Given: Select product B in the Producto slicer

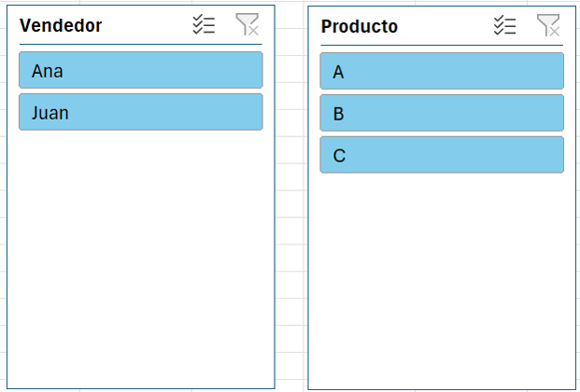Looking at the screenshot, I should point(442,113).
